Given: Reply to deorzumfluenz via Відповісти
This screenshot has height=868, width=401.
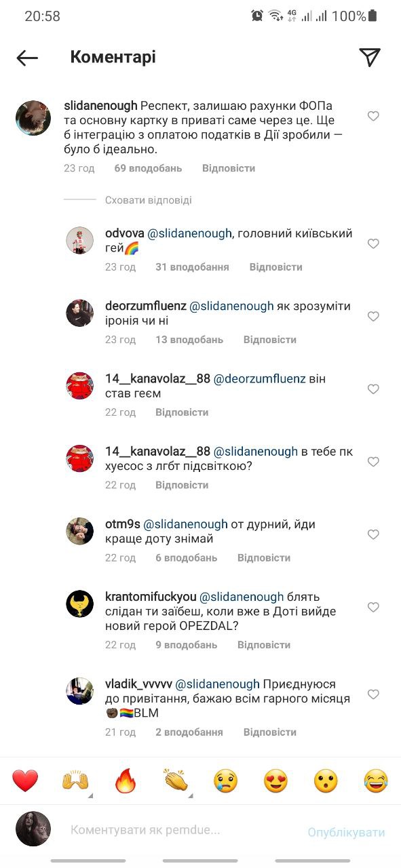Looking at the screenshot, I should [270, 339].
